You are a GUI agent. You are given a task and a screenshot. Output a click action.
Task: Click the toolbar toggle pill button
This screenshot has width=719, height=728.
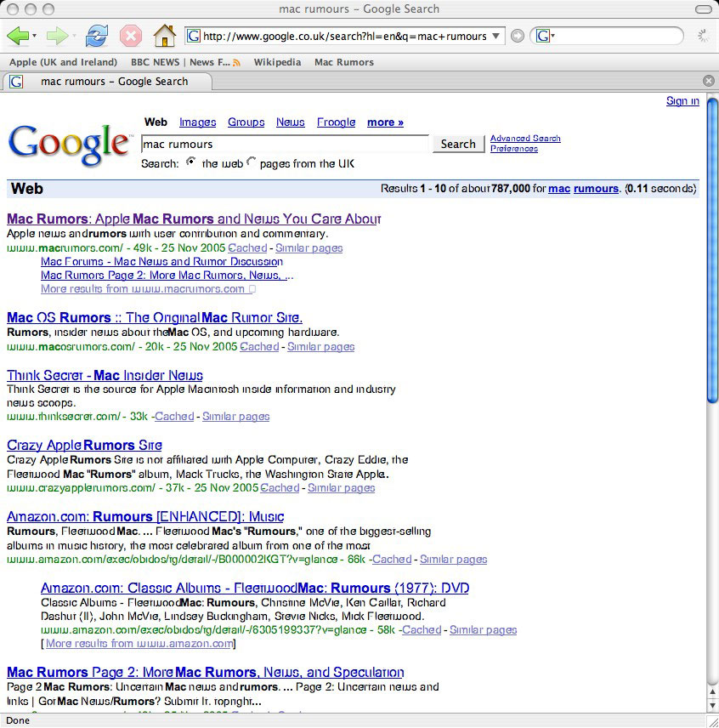[704, 9]
